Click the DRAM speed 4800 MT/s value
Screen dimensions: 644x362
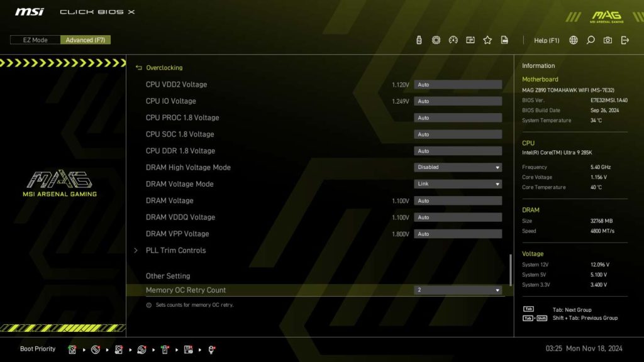pyautogui.click(x=602, y=231)
